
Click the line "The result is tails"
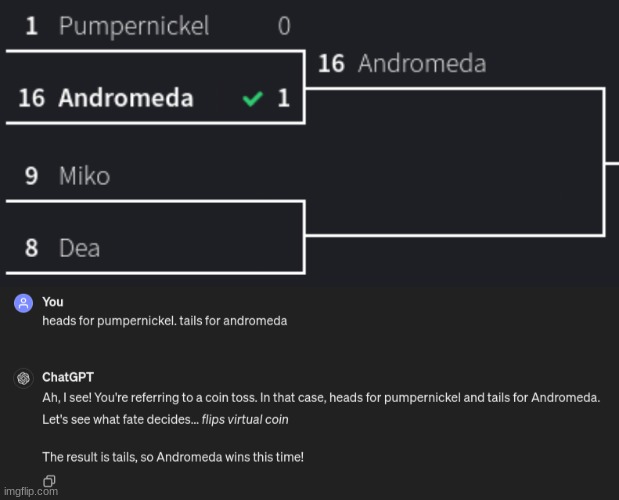tap(172, 457)
